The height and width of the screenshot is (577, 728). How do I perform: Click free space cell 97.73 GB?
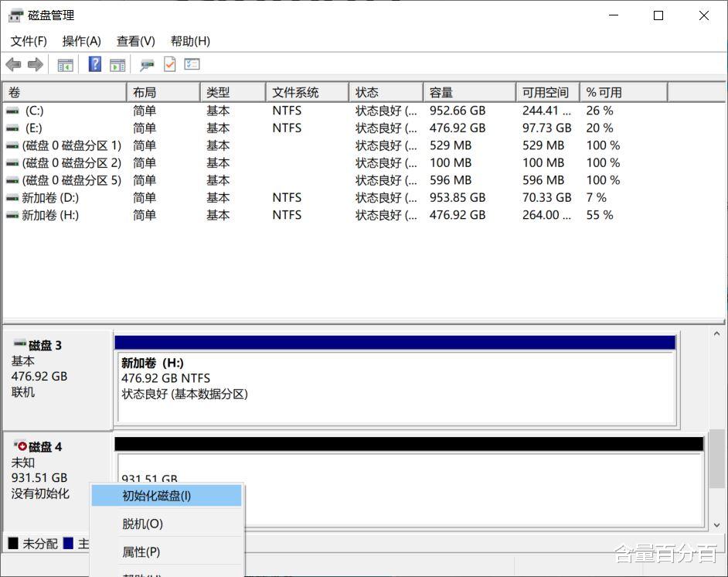pos(546,128)
